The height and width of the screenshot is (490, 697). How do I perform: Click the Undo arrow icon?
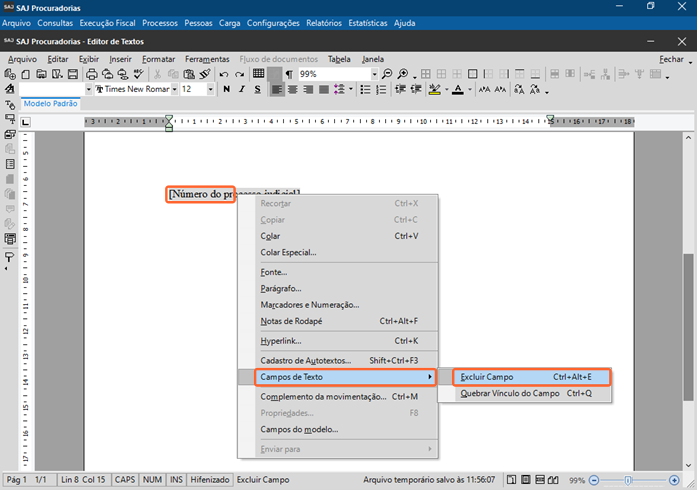point(224,74)
